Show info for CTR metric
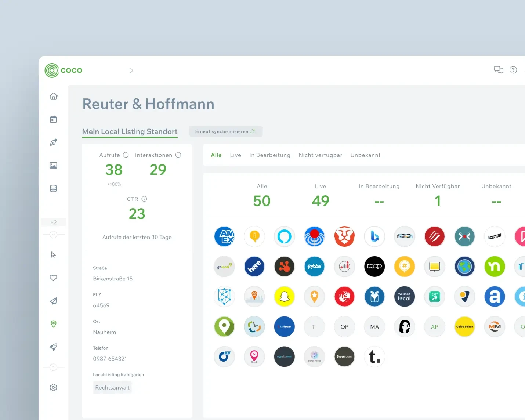The width and height of the screenshot is (525, 420). (x=144, y=199)
